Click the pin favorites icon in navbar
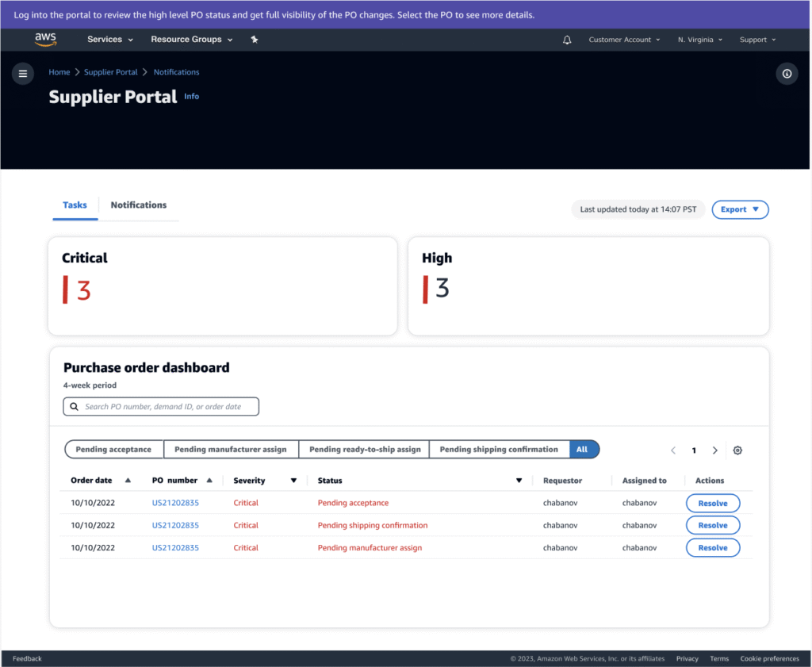Viewport: 812px width, 667px height. [x=255, y=40]
